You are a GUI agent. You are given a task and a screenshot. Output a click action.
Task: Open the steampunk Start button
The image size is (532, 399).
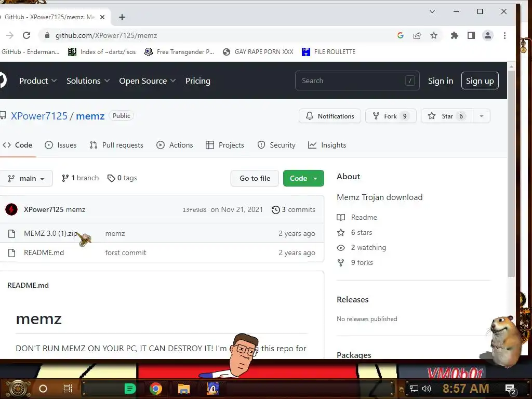click(18, 388)
